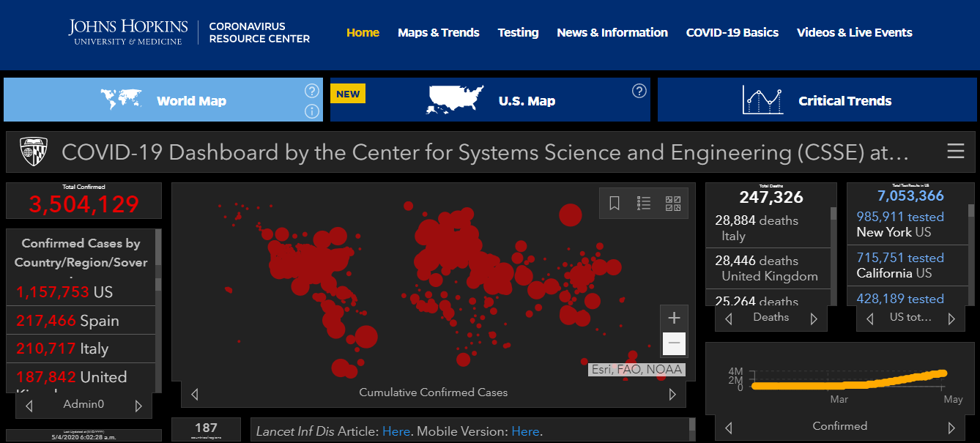Open the map legend list icon

point(644,204)
